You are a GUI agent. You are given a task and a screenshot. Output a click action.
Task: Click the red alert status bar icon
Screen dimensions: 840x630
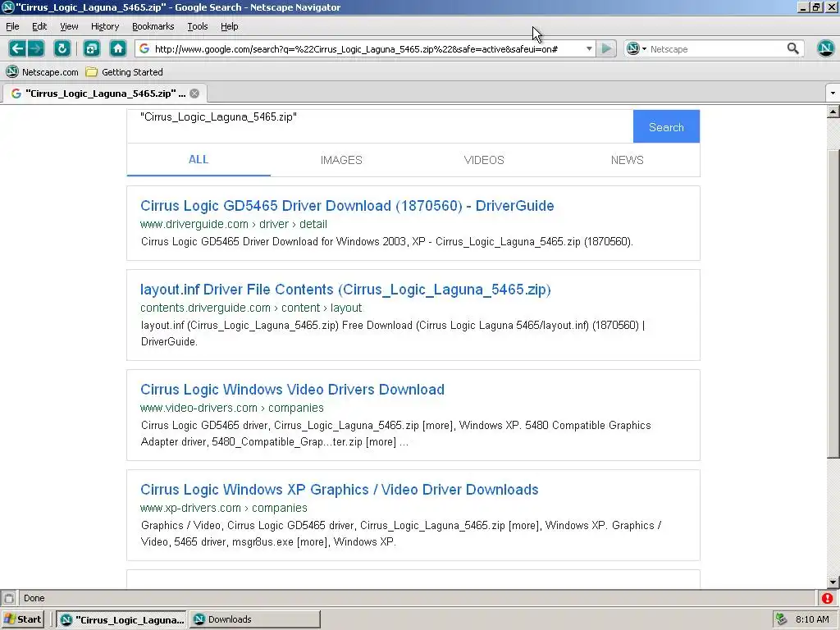point(827,598)
